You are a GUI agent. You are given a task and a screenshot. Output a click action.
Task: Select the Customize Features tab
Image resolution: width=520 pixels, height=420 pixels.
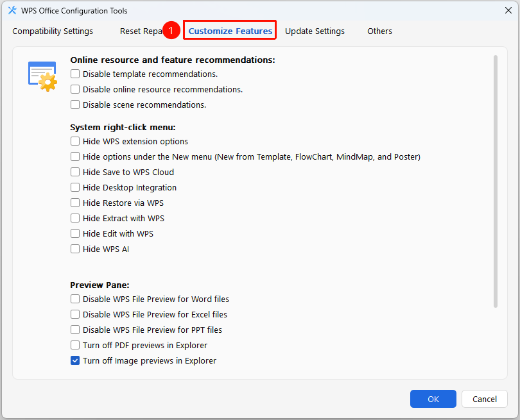pos(230,31)
